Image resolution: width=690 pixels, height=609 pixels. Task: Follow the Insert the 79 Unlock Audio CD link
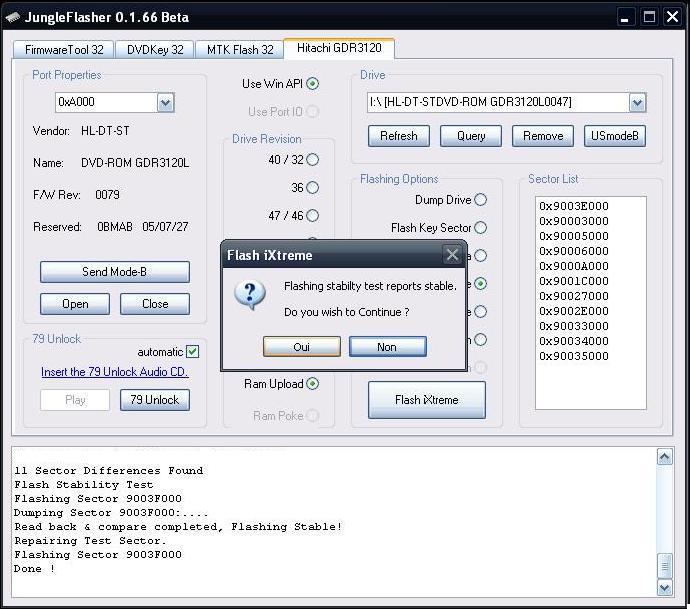pos(115,372)
